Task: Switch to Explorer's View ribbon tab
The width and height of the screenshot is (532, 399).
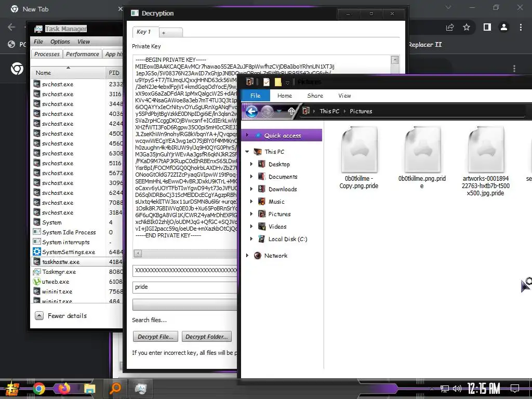Action: [344, 96]
